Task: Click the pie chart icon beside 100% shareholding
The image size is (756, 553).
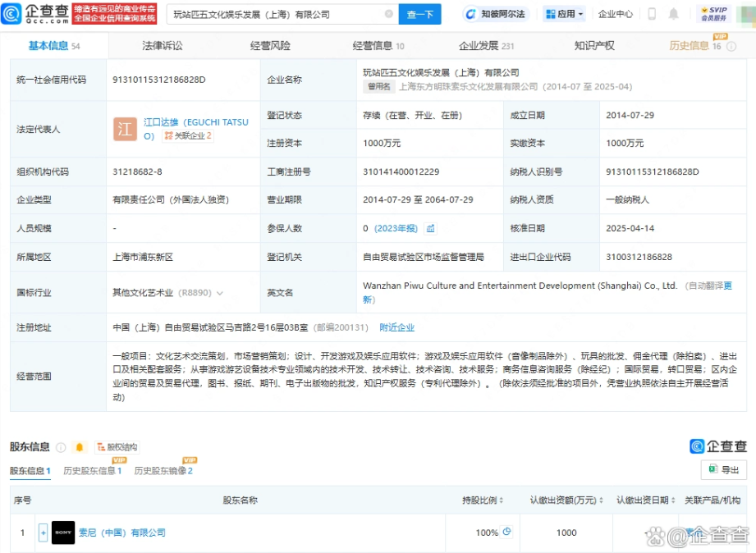Action: click(x=507, y=532)
